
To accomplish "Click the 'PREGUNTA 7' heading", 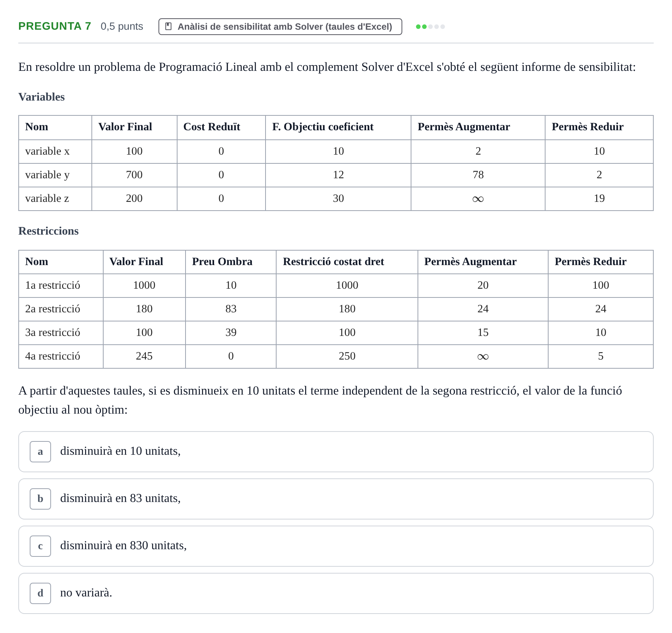I will [55, 26].
